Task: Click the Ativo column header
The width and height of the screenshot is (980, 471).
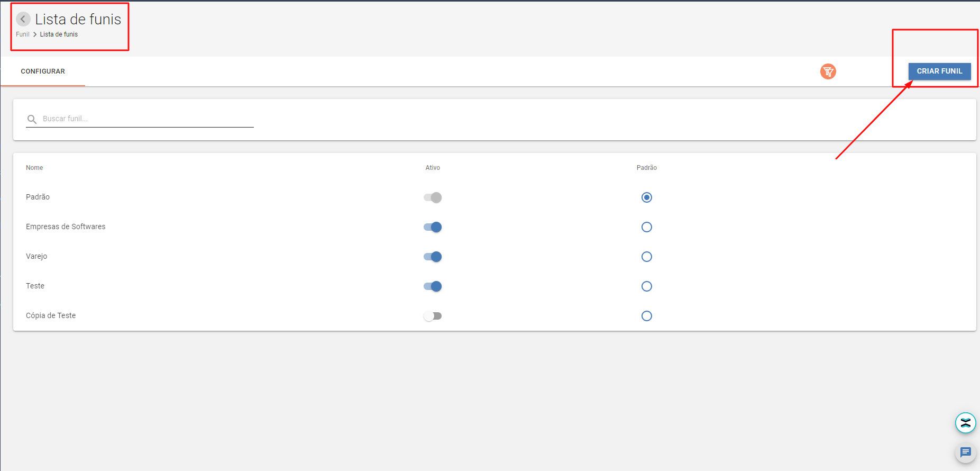Action: [x=433, y=168]
